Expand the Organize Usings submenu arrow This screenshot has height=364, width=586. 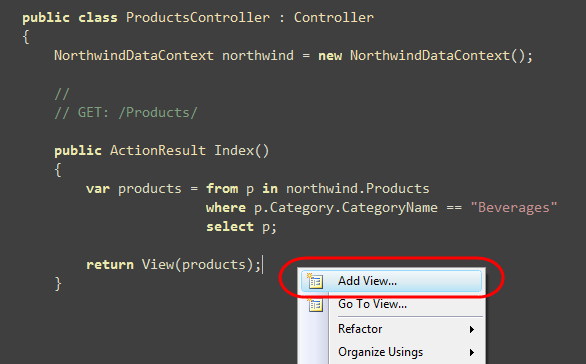pyautogui.click(x=472, y=352)
